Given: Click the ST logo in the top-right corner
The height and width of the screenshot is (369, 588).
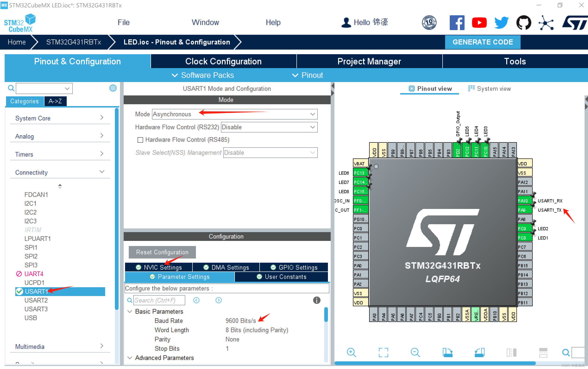Looking at the screenshot, I should (x=575, y=22).
